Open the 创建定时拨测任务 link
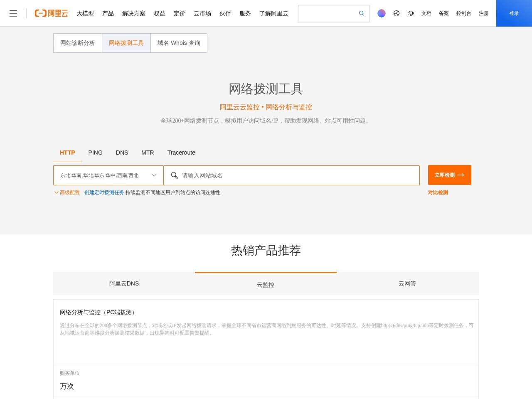 coord(103,192)
